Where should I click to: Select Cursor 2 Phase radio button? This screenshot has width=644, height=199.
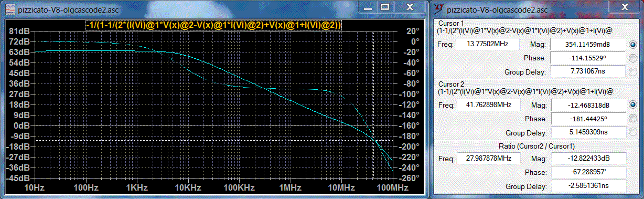pyautogui.click(x=632, y=118)
